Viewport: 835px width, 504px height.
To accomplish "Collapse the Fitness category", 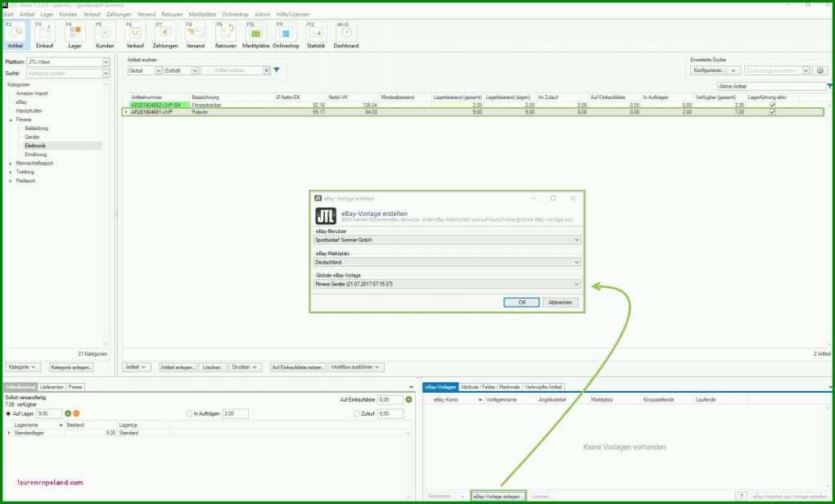I will [10, 119].
